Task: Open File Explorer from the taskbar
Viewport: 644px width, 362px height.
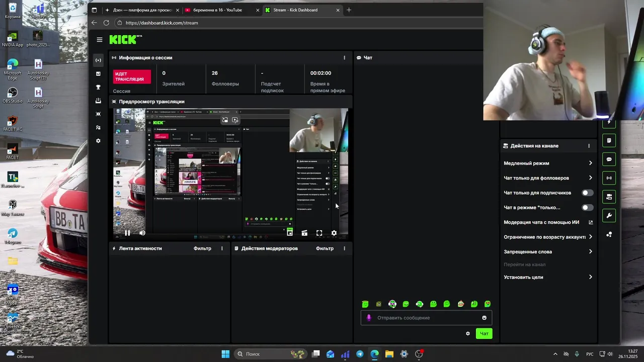Action: (389, 354)
